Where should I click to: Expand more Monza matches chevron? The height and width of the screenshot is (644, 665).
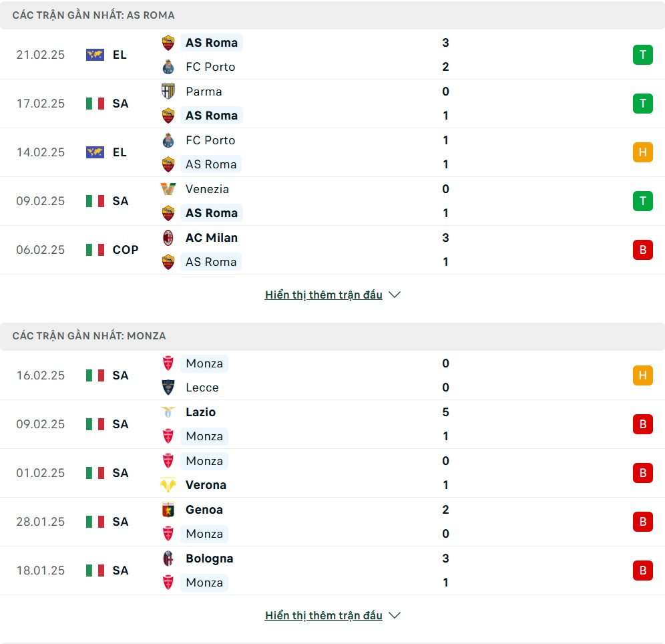395,615
